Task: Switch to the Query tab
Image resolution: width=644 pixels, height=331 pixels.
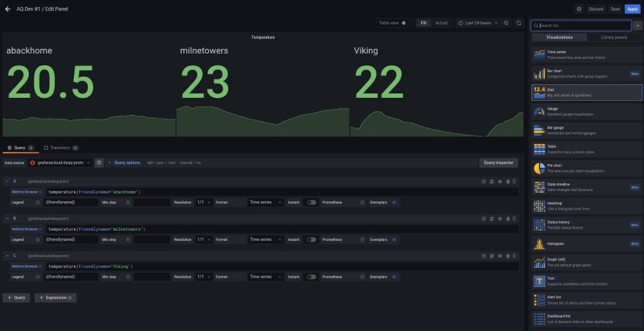Action: [x=20, y=148]
